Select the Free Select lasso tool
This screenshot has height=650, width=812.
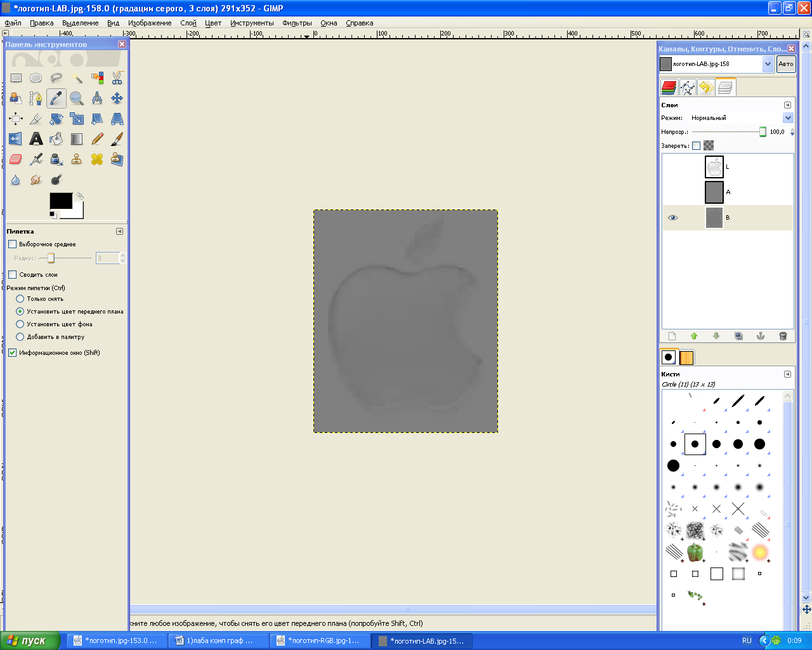click(x=56, y=78)
